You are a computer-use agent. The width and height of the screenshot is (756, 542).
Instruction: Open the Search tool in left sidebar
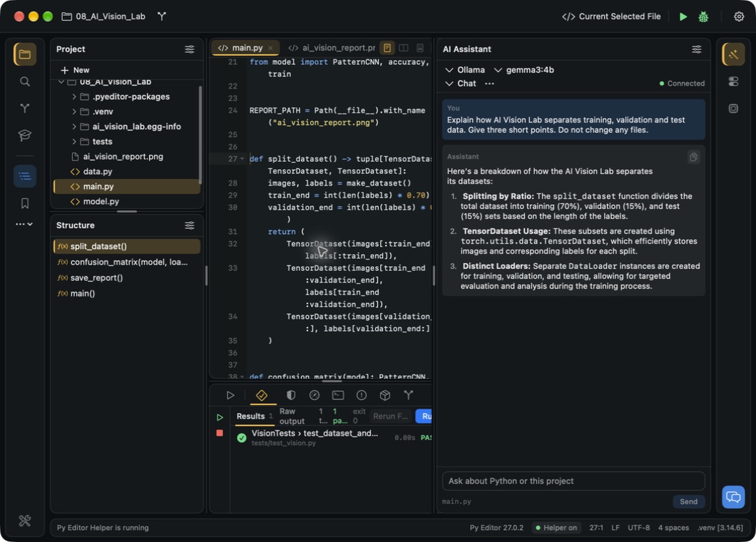pyautogui.click(x=24, y=81)
